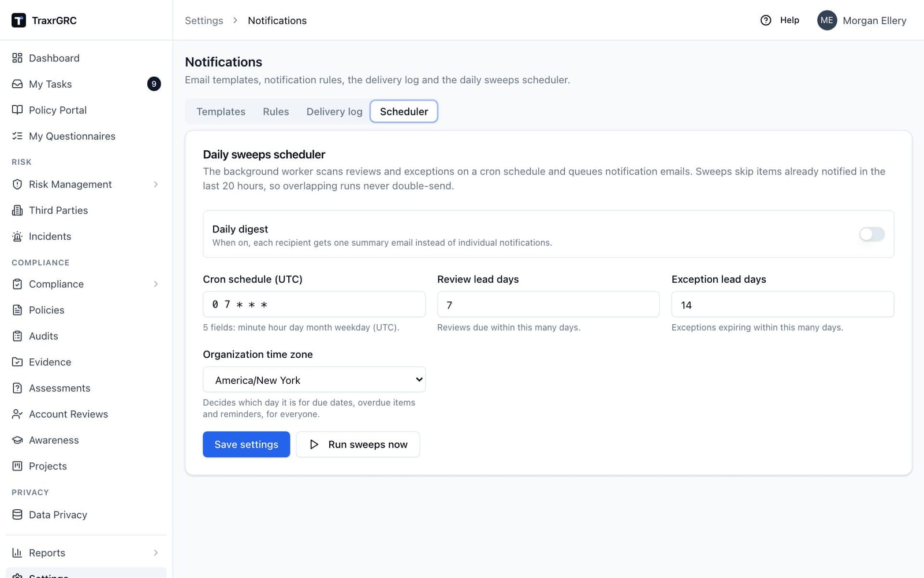Click the Account Reviews user-check icon
924x578 pixels.
tap(17, 414)
